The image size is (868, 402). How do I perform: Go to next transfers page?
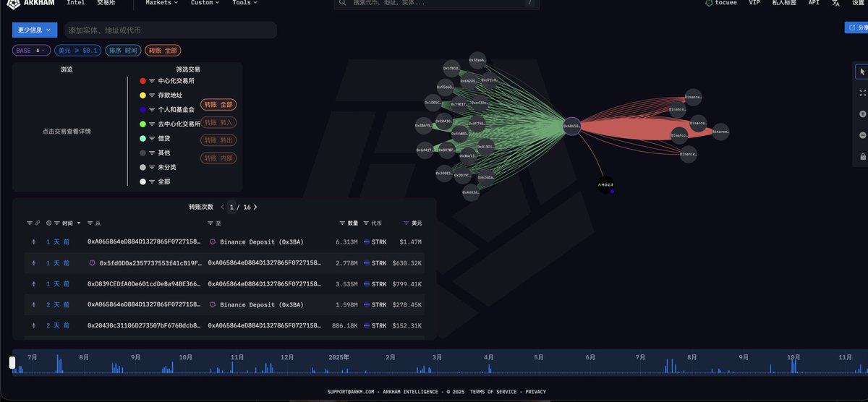(255, 207)
